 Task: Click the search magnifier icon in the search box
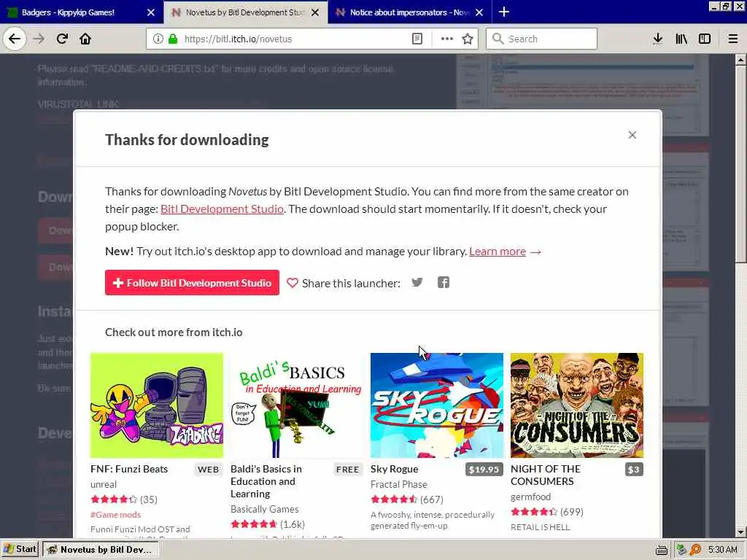tap(498, 39)
